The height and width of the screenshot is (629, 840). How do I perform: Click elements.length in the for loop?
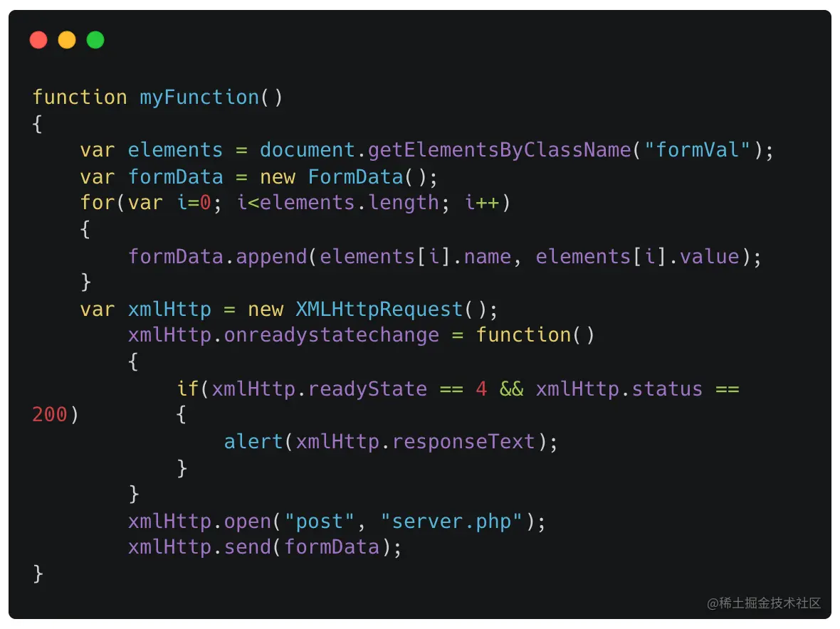coord(350,203)
